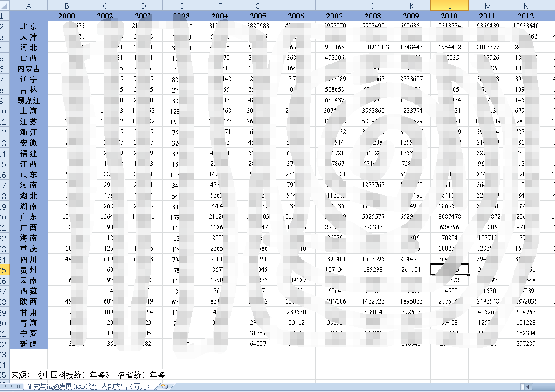This screenshot has width=555, height=392.
Task: Click cell containing 1391401
Action: pos(334,259)
